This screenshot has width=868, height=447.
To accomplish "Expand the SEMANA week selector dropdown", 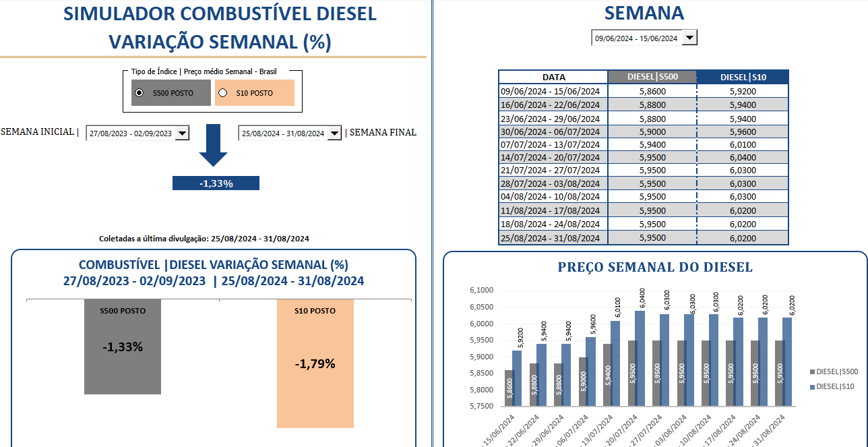I will click(x=689, y=38).
